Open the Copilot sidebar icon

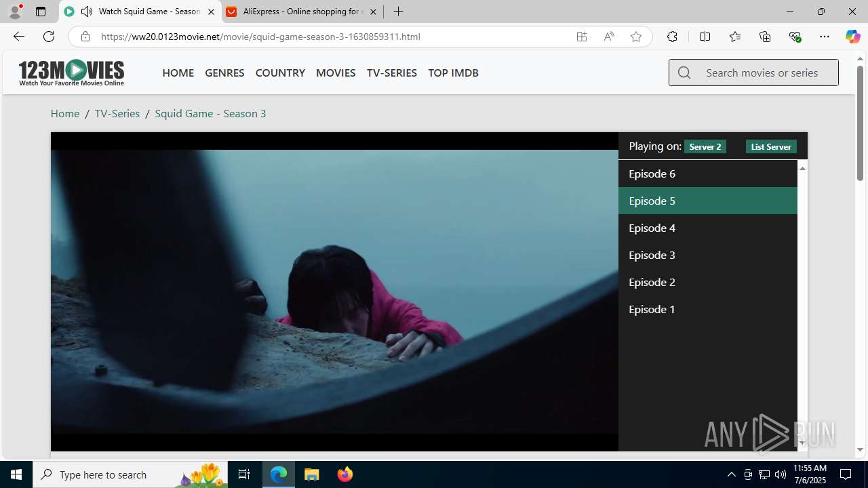tap(852, 37)
